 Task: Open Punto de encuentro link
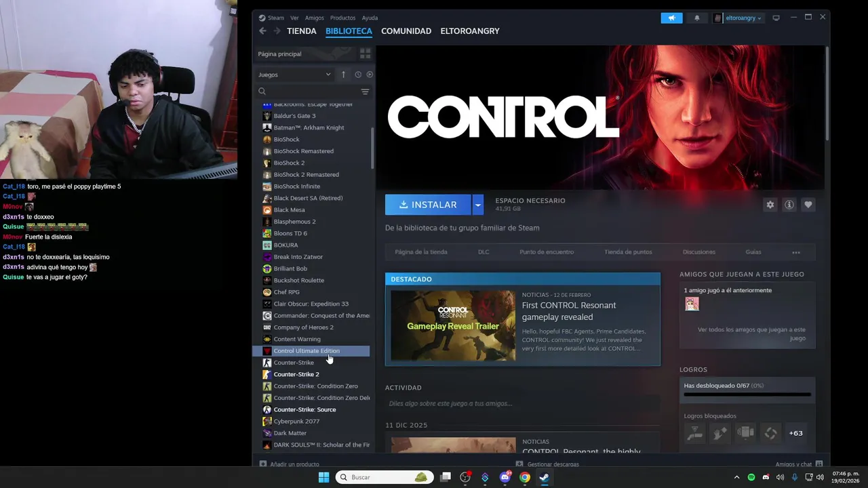pos(547,252)
